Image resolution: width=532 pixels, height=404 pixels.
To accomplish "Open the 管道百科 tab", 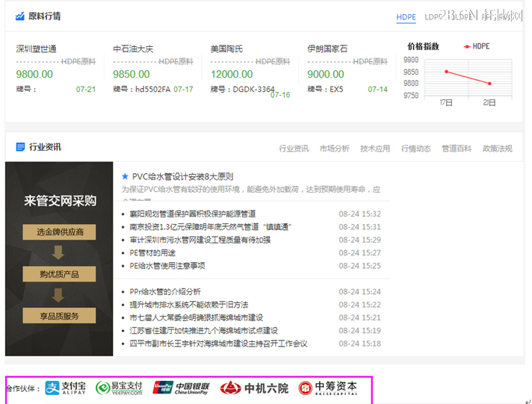I will click(x=457, y=149).
